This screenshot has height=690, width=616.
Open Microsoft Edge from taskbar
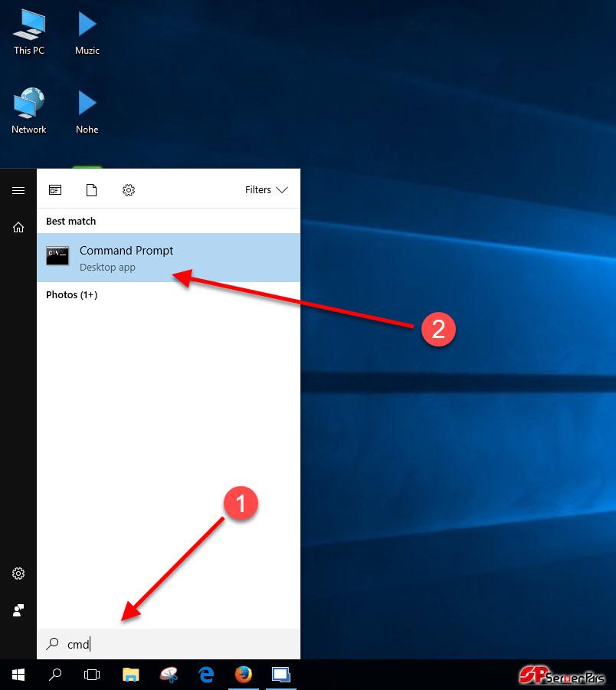[x=206, y=675]
